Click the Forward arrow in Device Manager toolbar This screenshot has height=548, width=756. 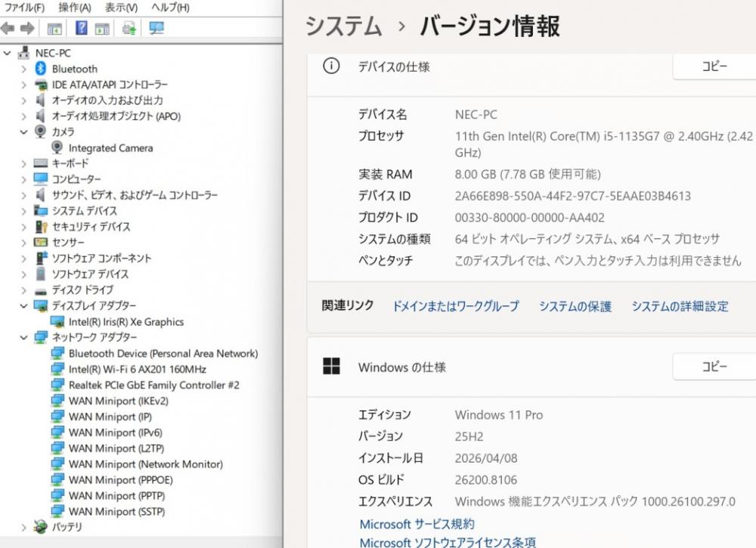coord(27,29)
